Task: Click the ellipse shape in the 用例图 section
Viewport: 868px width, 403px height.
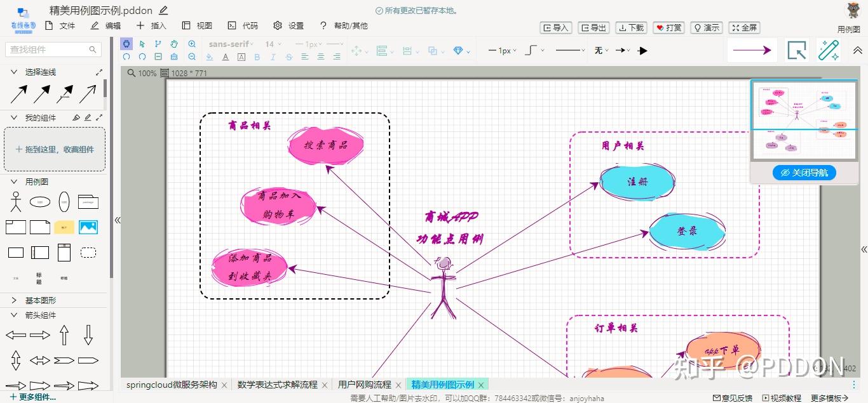Action: point(39,201)
